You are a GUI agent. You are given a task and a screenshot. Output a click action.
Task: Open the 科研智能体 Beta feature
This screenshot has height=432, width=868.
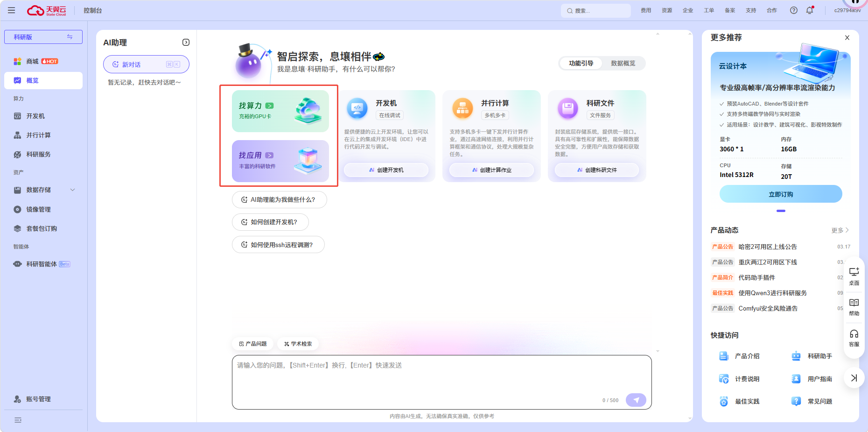tap(41, 264)
